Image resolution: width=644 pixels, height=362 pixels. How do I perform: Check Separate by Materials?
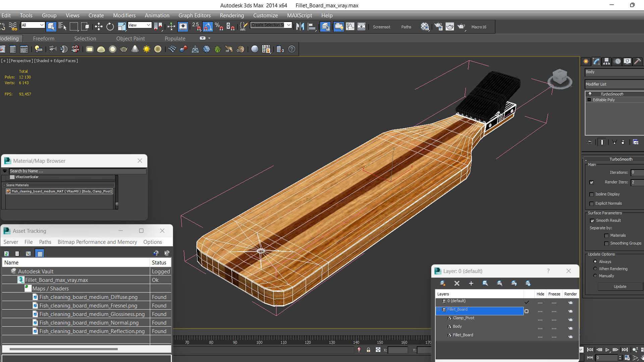606,236
